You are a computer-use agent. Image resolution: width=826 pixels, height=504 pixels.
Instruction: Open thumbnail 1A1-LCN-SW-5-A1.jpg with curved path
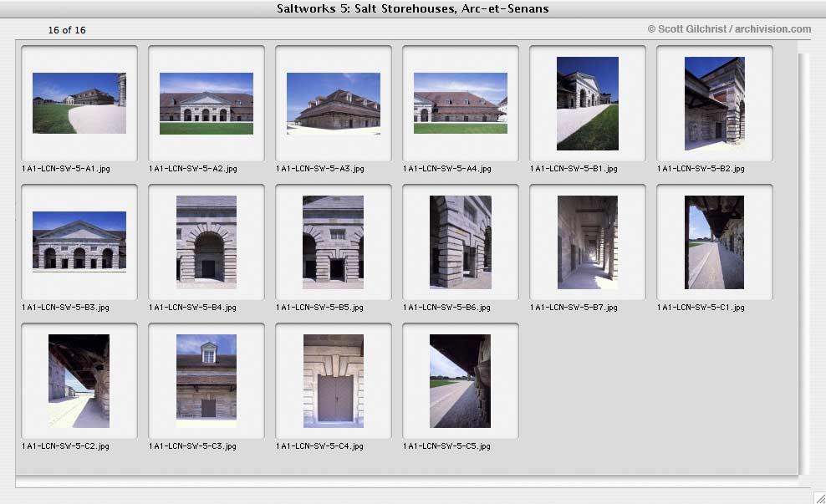[x=79, y=103]
